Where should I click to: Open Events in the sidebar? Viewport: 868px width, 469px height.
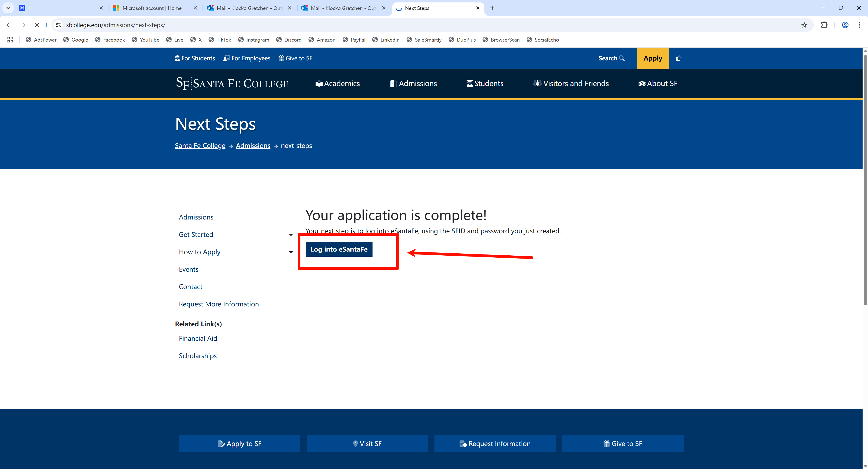point(189,269)
